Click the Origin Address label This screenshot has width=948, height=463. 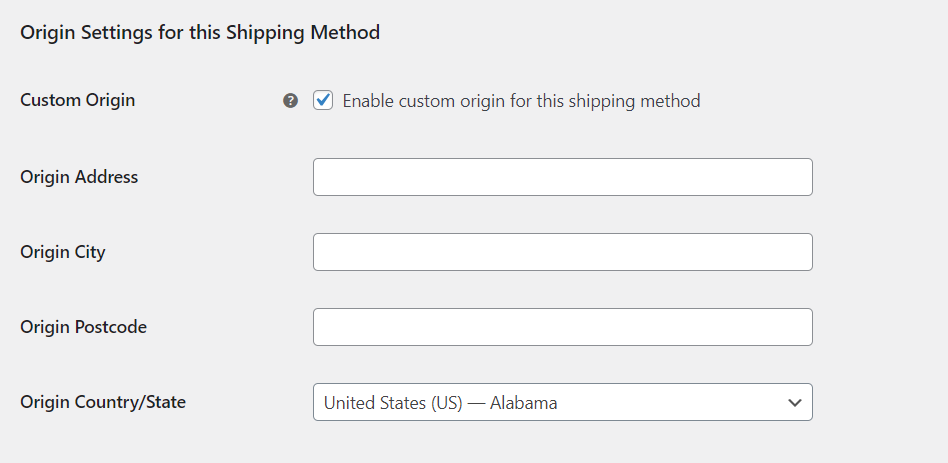coord(79,177)
